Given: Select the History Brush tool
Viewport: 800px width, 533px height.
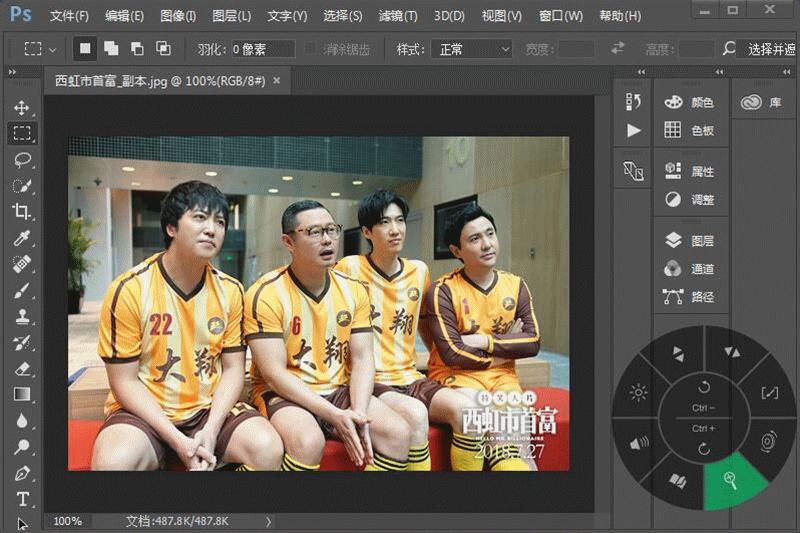Looking at the screenshot, I should point(21,342).
